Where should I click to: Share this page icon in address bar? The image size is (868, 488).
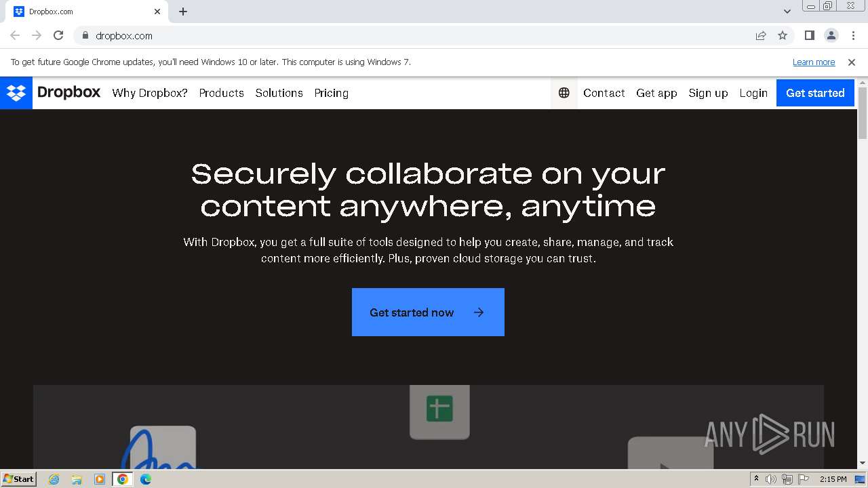click(x=761, y=35)
